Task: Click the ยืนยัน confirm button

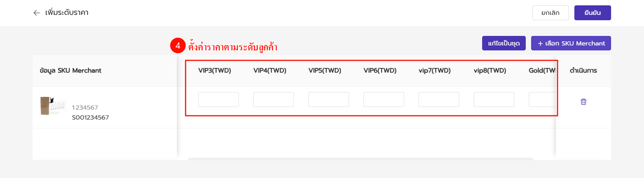Action: pos(592,13)
